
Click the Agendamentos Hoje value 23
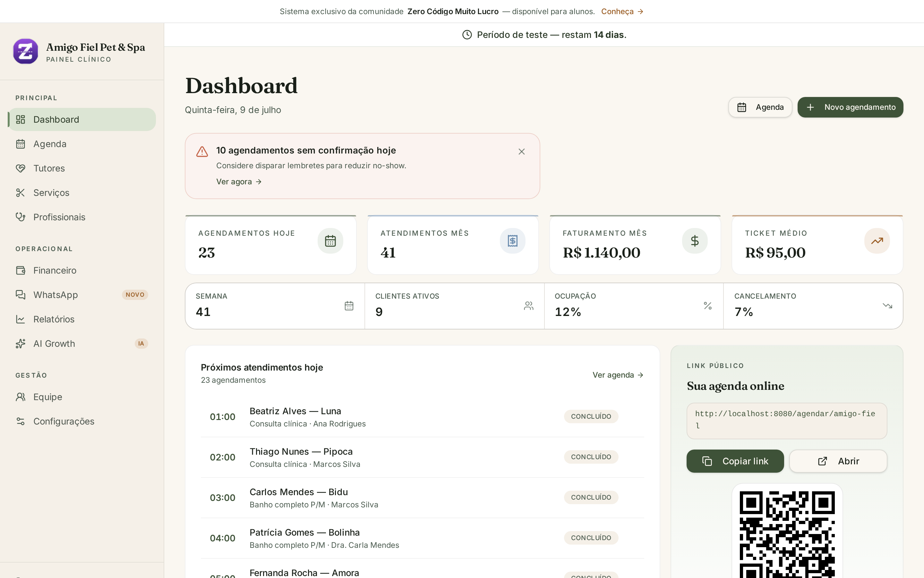click(207, 253)
